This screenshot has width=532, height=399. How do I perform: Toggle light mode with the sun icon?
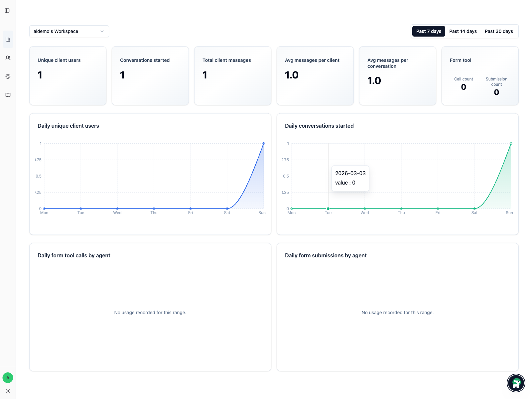[x=8, y=391]
